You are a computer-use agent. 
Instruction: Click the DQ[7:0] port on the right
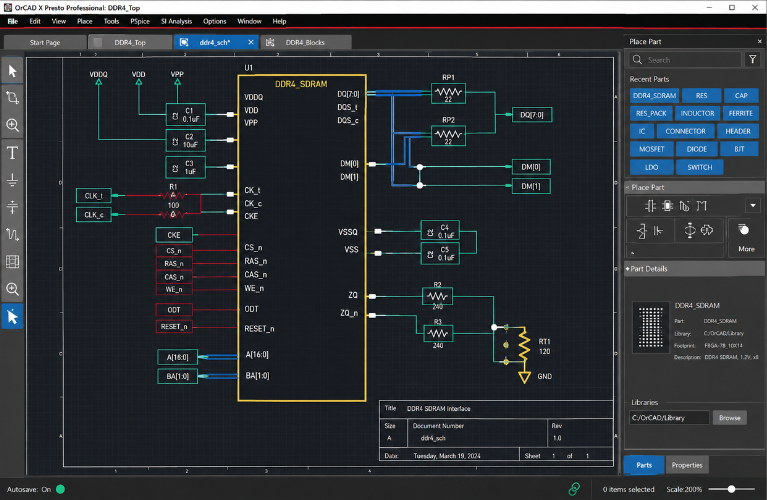pos(532,114)
